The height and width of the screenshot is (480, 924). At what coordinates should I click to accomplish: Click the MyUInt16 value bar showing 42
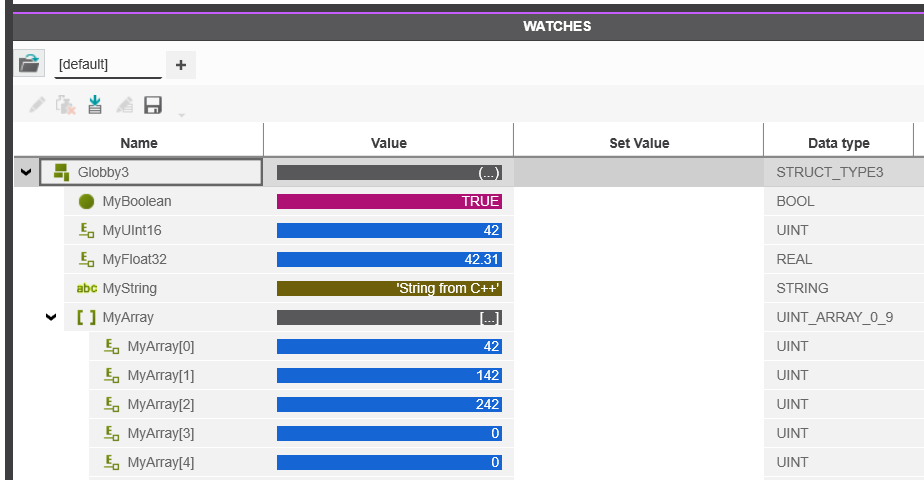click(390, 230)
